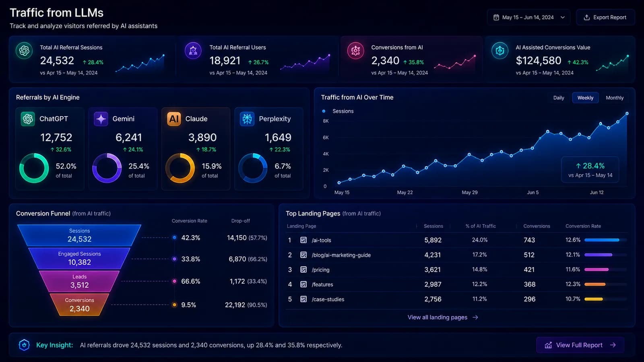Click the Conversion Rate table column header

(583, 226)
